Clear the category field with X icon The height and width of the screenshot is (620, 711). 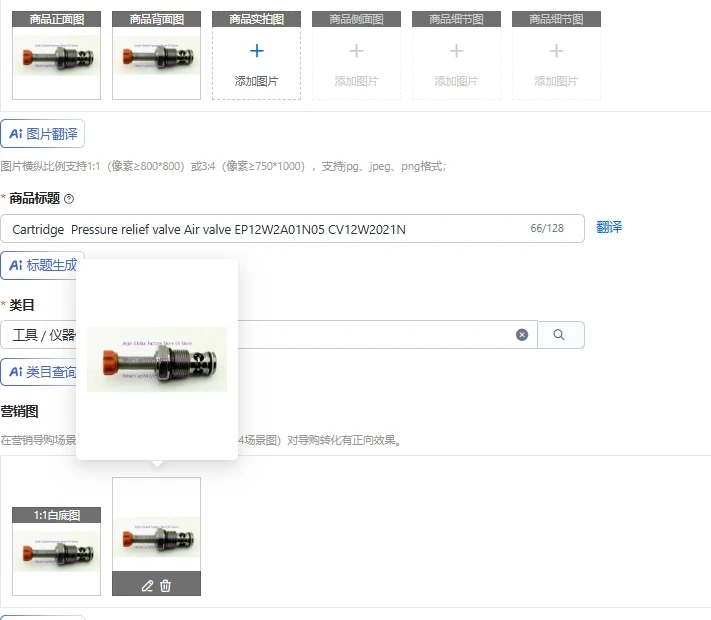[x=522, y=335]
